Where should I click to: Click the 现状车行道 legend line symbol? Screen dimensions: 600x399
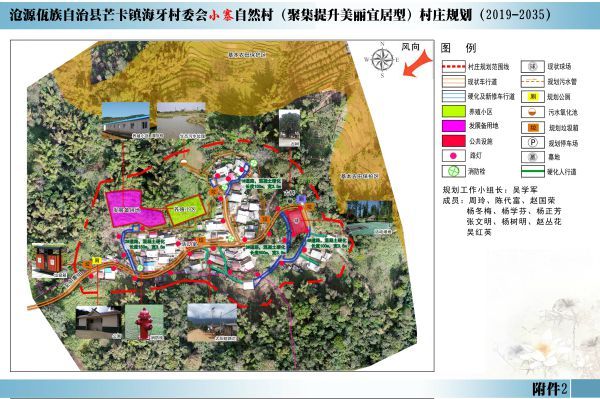point(453,81)
